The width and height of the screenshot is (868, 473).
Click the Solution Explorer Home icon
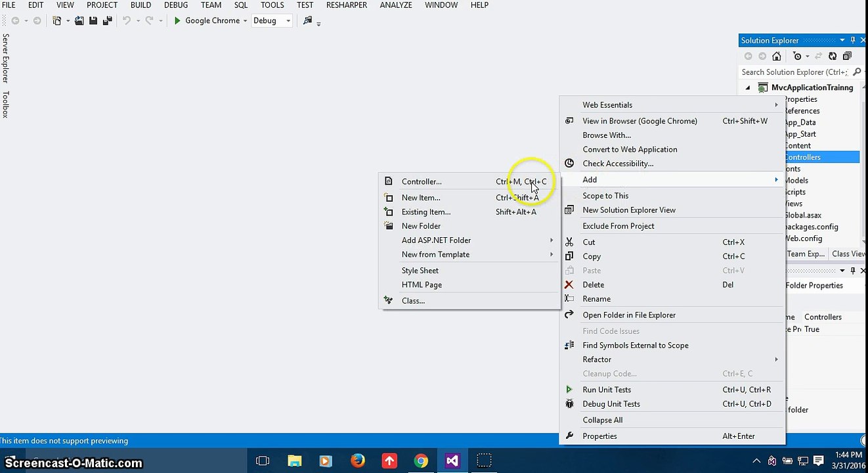click(x=777, y=56)
